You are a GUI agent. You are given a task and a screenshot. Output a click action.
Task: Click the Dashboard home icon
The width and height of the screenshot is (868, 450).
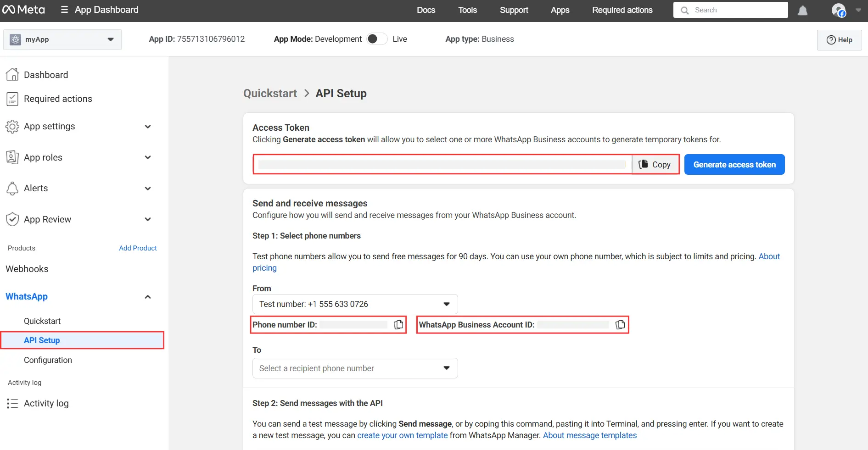(12, 74)
